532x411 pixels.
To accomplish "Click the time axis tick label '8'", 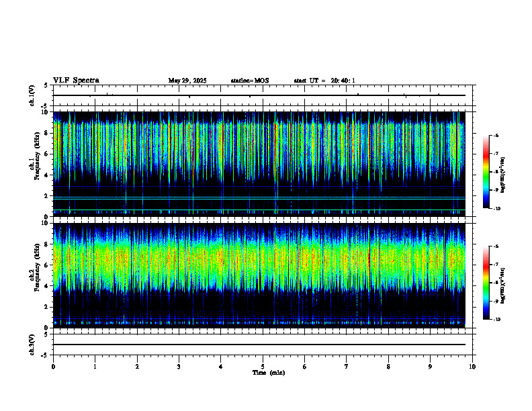I will coord(388,367).
